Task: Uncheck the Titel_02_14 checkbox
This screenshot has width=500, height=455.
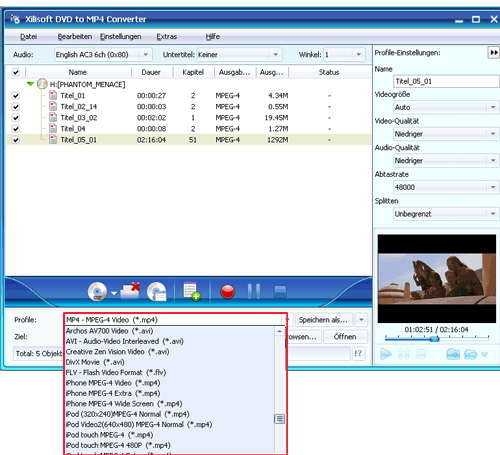Action: [x=16, y=107]
